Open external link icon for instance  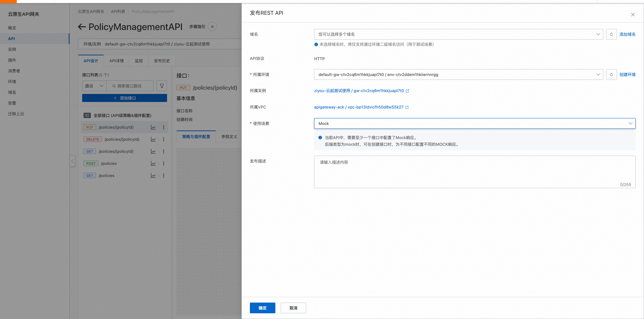coord(407,91)
